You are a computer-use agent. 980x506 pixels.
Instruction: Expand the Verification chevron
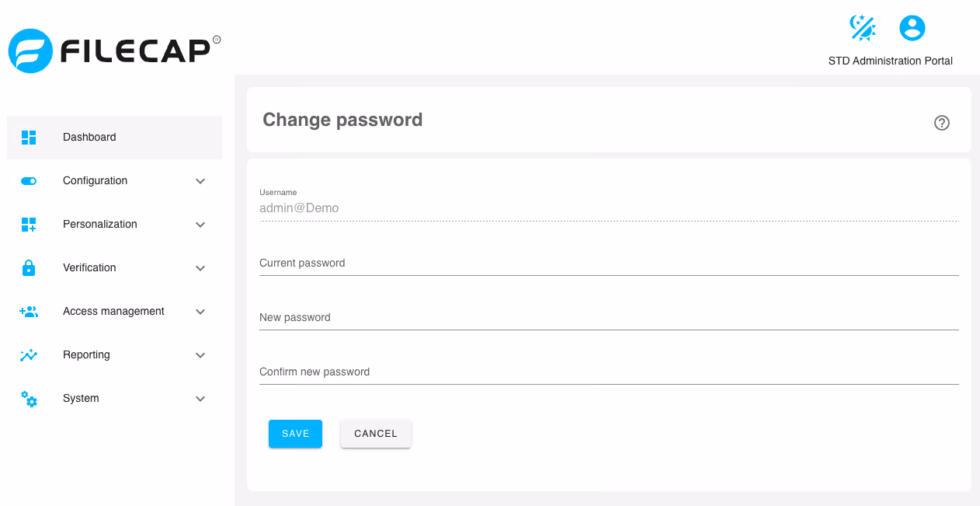click(200, 268)
